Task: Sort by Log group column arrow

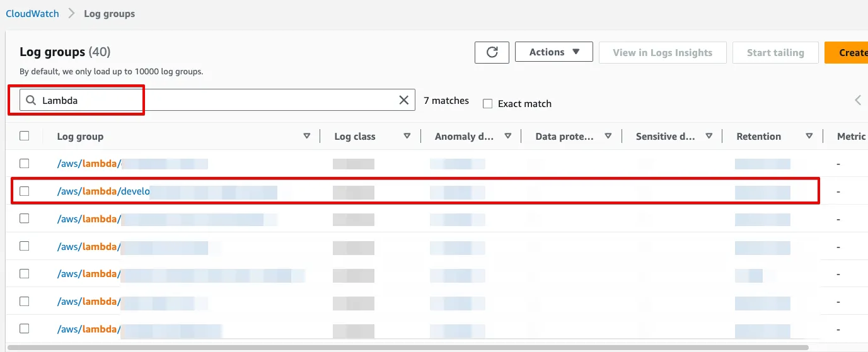Action: click(x=307, y=136)
